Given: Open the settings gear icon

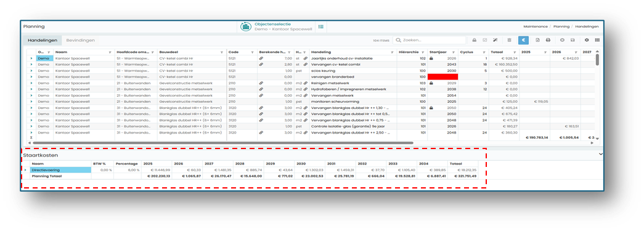Looking at the screenshot, I should coord(587,40).
